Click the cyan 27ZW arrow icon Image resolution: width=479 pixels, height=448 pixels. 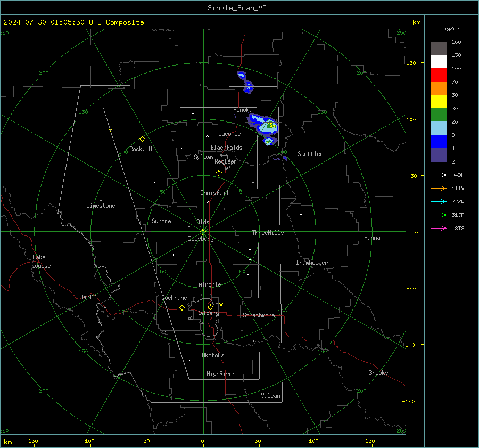[x=439, y=201]
